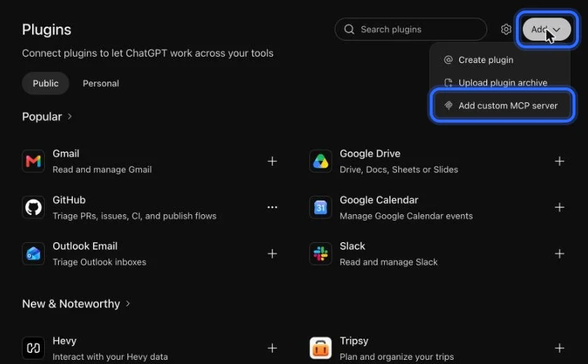Open the Popular section heading
Viewport: 588px width, 364px height.
pyautogui.click(x=42, y=117)
